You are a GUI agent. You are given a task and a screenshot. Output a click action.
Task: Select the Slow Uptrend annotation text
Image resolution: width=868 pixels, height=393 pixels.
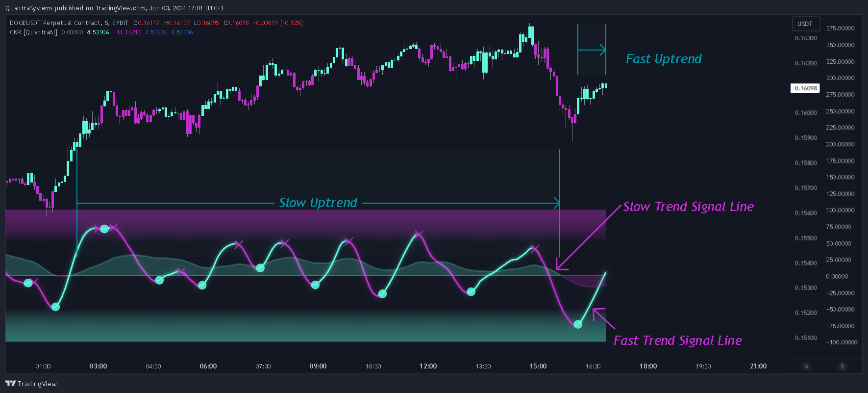click(318, 203)
